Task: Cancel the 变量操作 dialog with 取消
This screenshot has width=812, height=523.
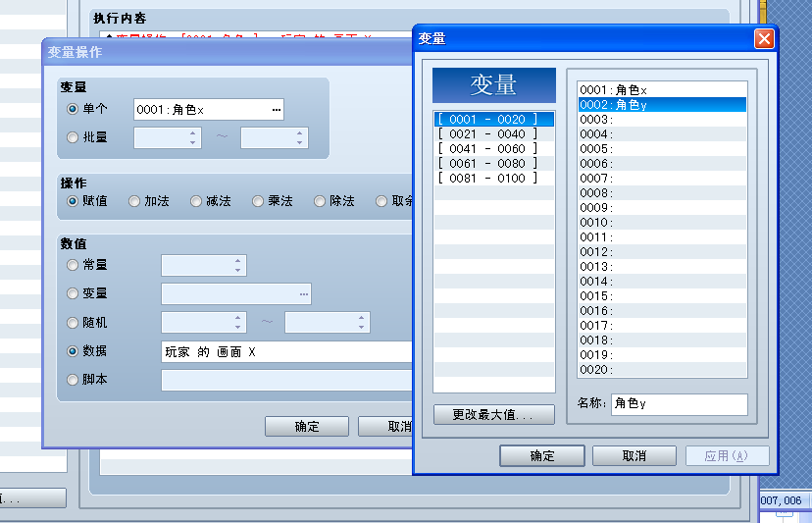Action: click(x=385, y=427)
